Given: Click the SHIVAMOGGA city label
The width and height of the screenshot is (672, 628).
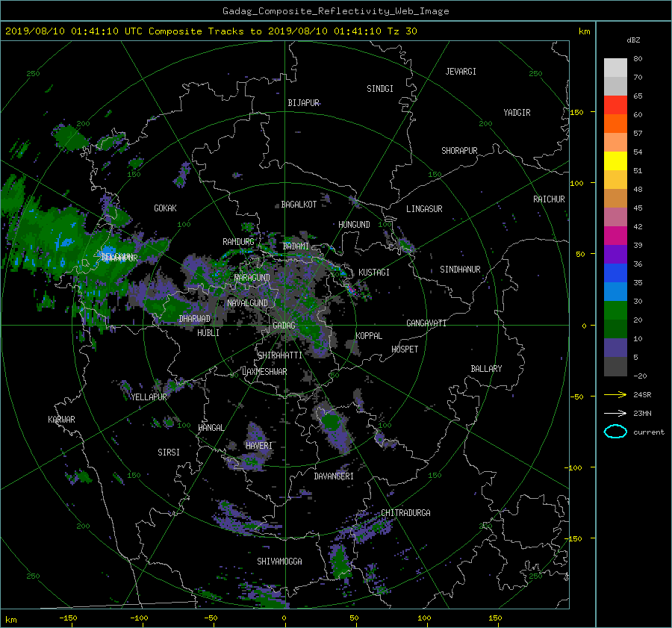Looking at the screenshot, I should click(279, 562).
